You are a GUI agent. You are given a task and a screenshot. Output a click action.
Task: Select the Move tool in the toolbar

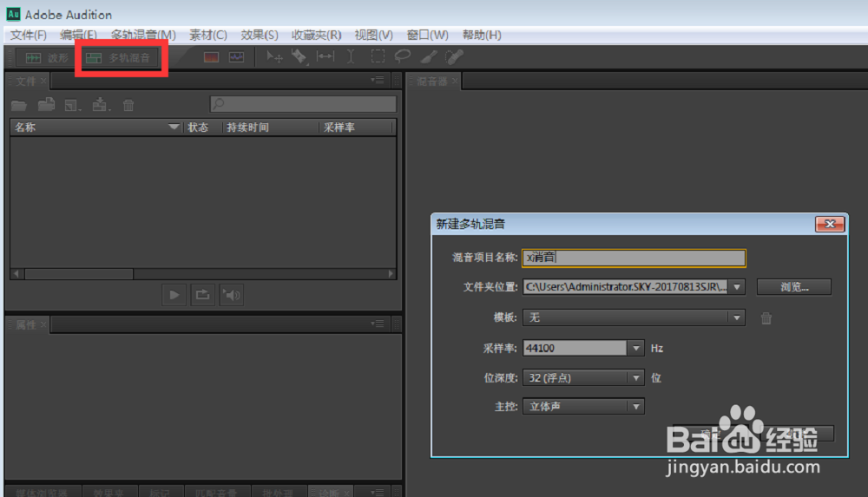(x=274, y=56)
